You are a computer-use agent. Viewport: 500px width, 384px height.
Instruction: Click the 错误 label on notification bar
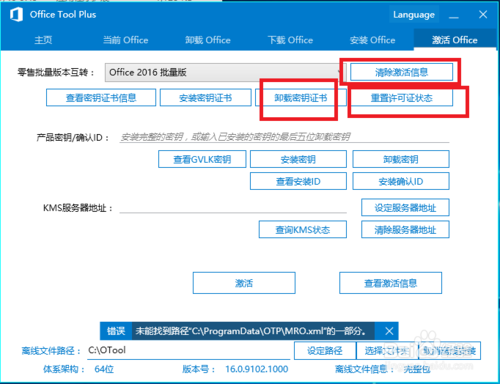[x=116, y=331]
